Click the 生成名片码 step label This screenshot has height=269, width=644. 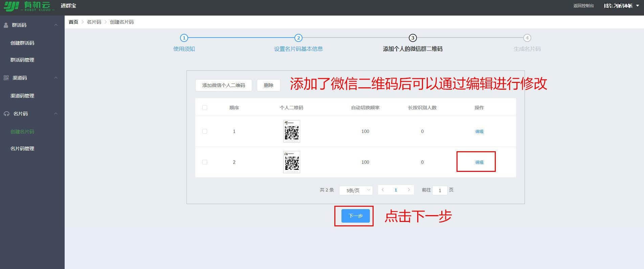coord(527,49)
